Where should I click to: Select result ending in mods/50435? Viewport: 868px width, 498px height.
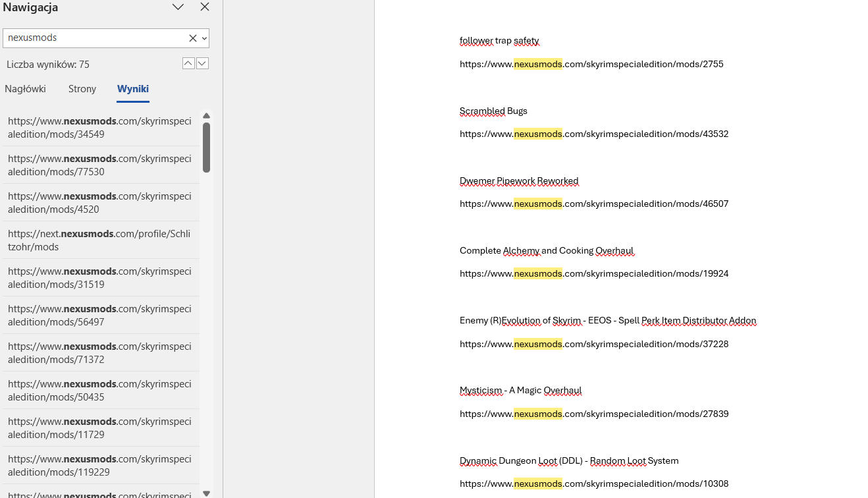(x=100, y=391)
